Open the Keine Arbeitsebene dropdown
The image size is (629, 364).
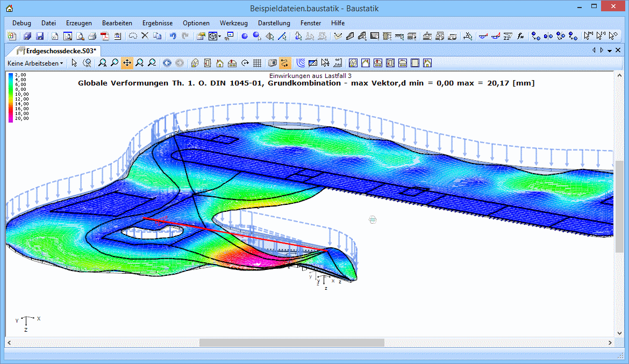coord(35,63)
